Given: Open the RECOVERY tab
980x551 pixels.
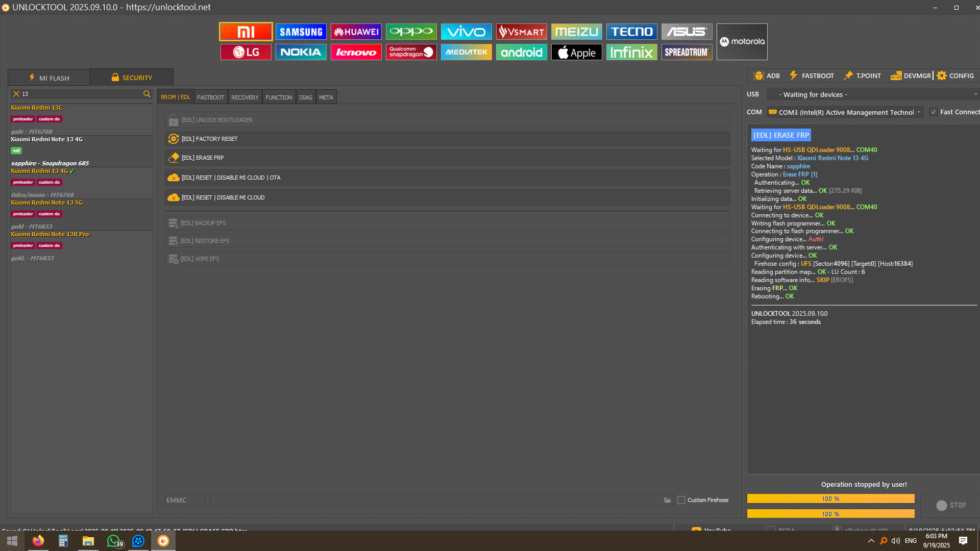Looking at the screenshot, I should 245,97.
